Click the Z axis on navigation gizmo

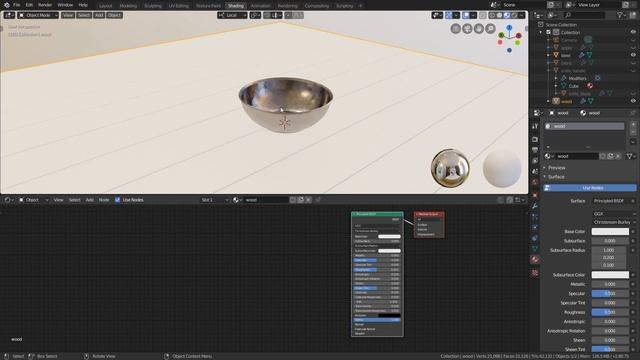tap(509, 28)
